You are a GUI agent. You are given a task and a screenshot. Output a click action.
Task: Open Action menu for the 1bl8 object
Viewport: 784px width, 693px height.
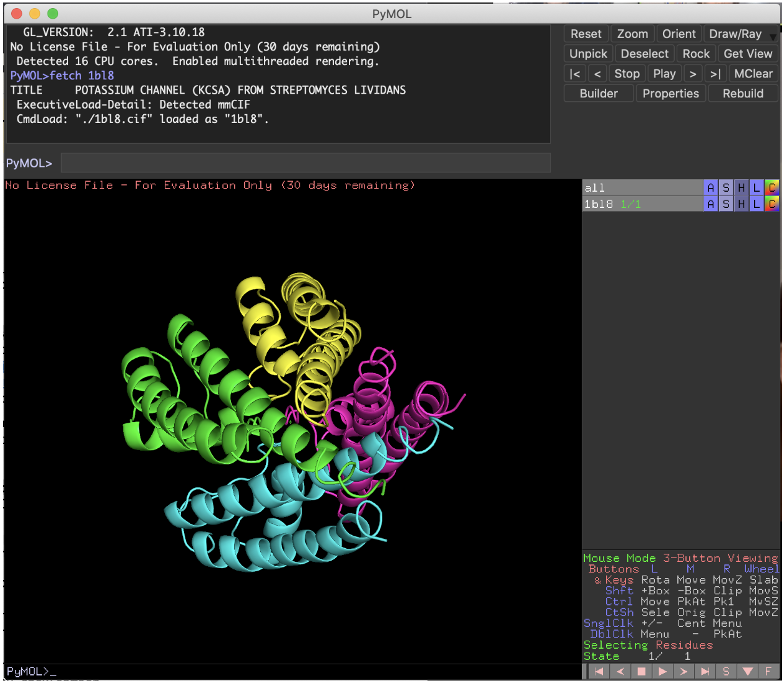[x=710, y=204]
